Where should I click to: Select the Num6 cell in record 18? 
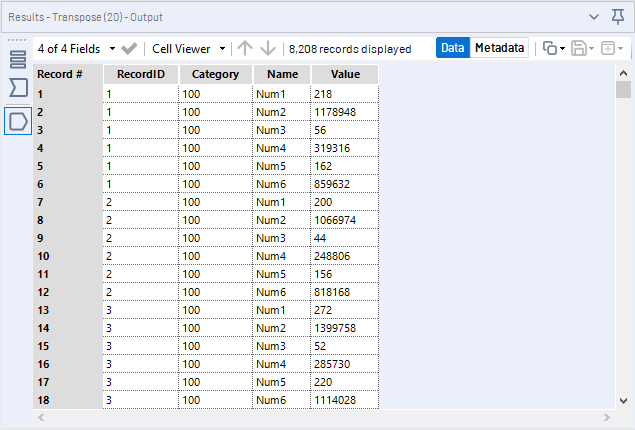click(x=282, y=400)
